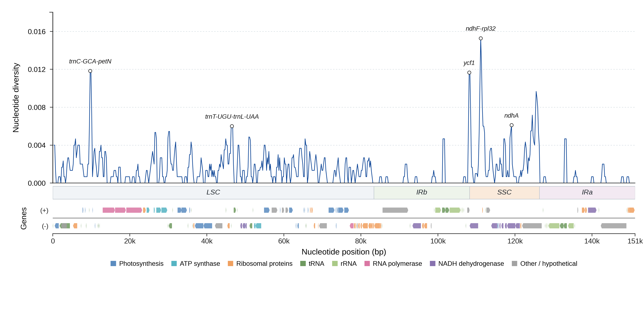
Task: Click the LSC region bar
Action: tap(213, 193)
